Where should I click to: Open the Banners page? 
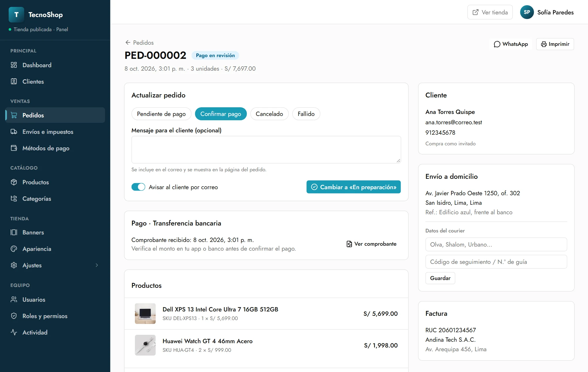55,232
